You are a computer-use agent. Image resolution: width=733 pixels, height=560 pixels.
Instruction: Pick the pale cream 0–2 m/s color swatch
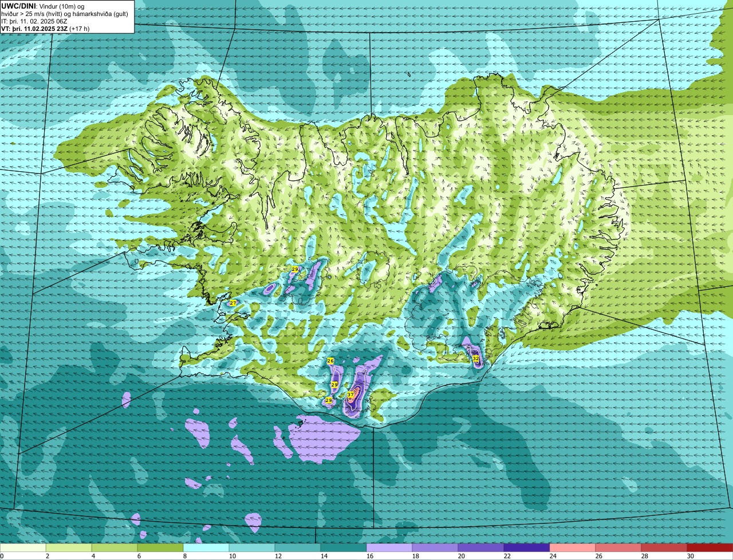pos(23,548)
